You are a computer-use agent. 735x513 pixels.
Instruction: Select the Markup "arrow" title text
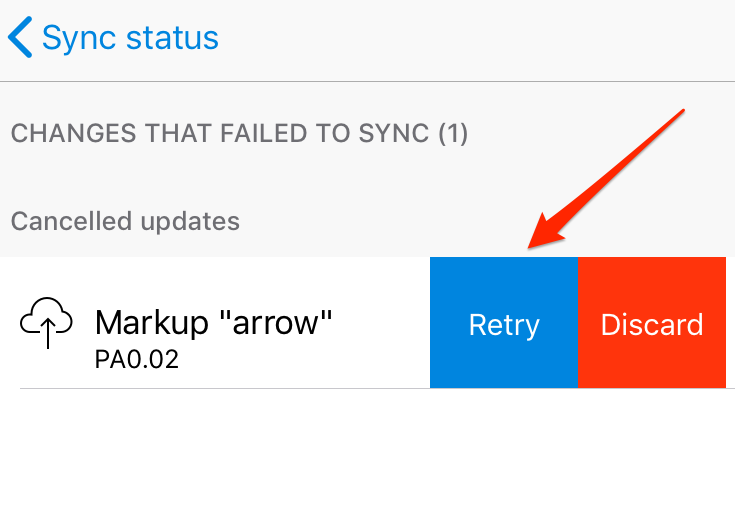pyautogui.click(x=213, y=323)
